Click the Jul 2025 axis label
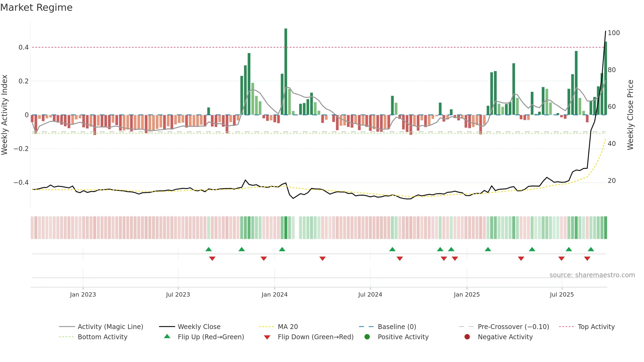Viewport: 644px width, 362px height. (x=562, y=295)
